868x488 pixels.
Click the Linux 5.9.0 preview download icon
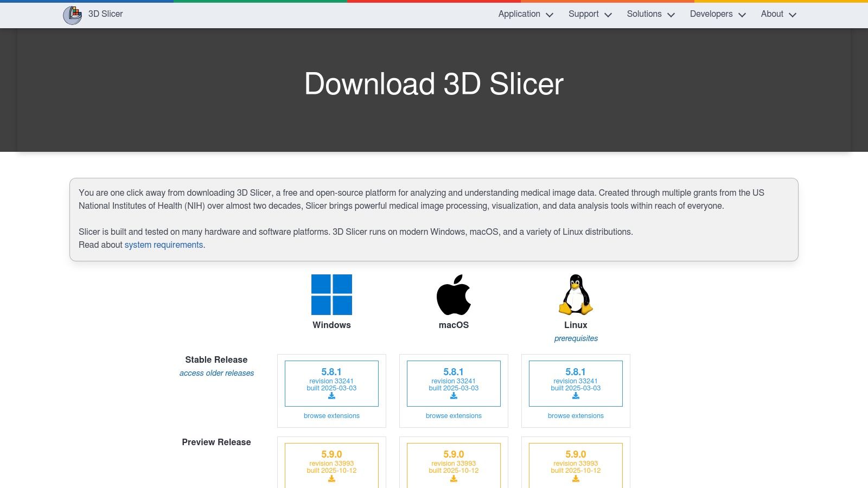click(x=575, y=479)
